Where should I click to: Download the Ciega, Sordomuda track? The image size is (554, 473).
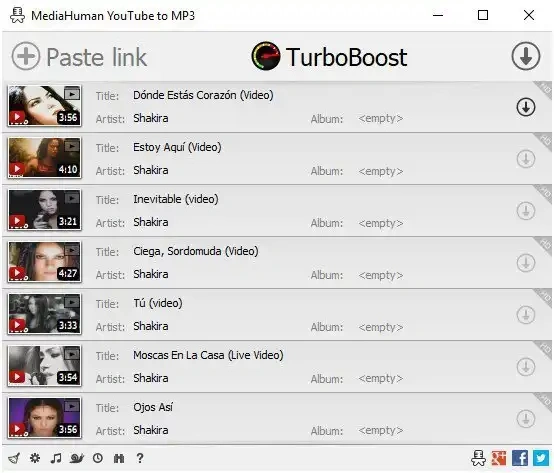(x=526, y=263)
